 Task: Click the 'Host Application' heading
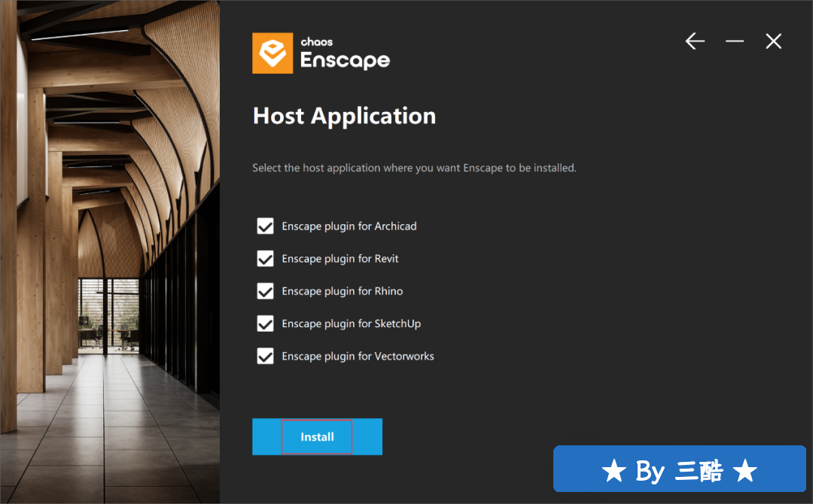click(x=344, y=116)
